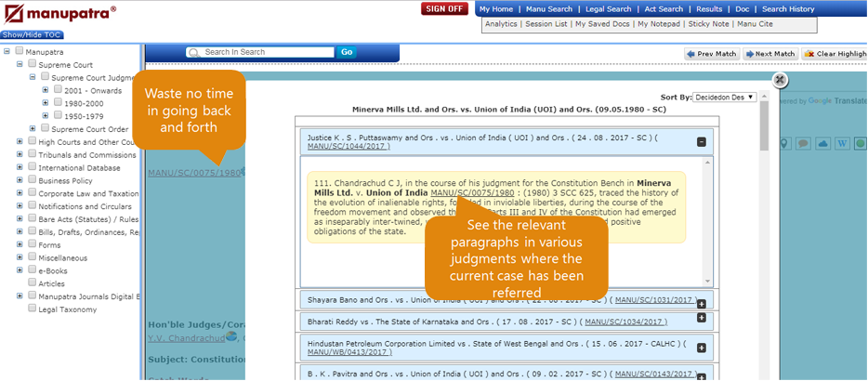Check the Business Policy checkbox
Screen dimensions: 868x381
click(x=33, y=179)
